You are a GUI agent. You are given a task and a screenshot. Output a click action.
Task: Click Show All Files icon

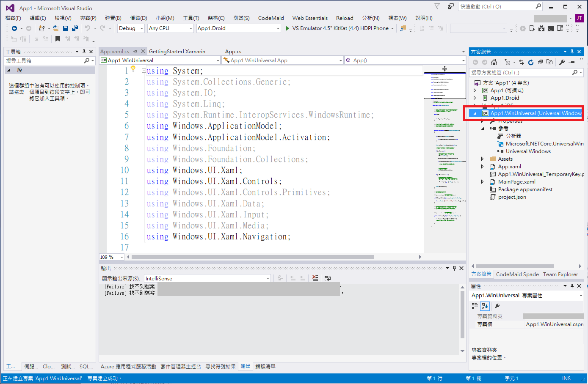pyautogui.click(x=549, y=62)
